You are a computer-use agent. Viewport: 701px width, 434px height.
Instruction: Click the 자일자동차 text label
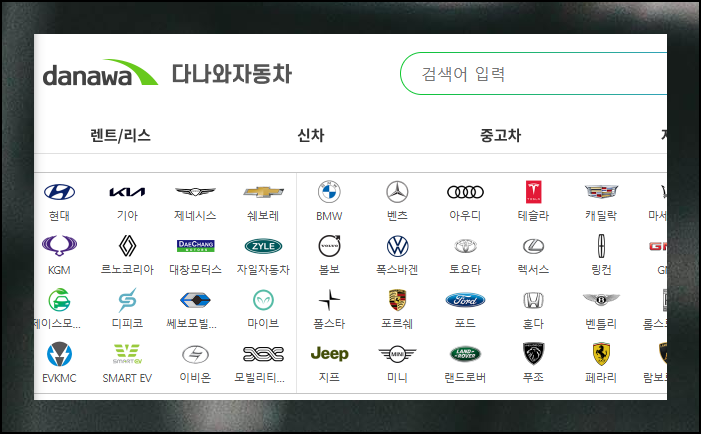click(x=263, y=270)
